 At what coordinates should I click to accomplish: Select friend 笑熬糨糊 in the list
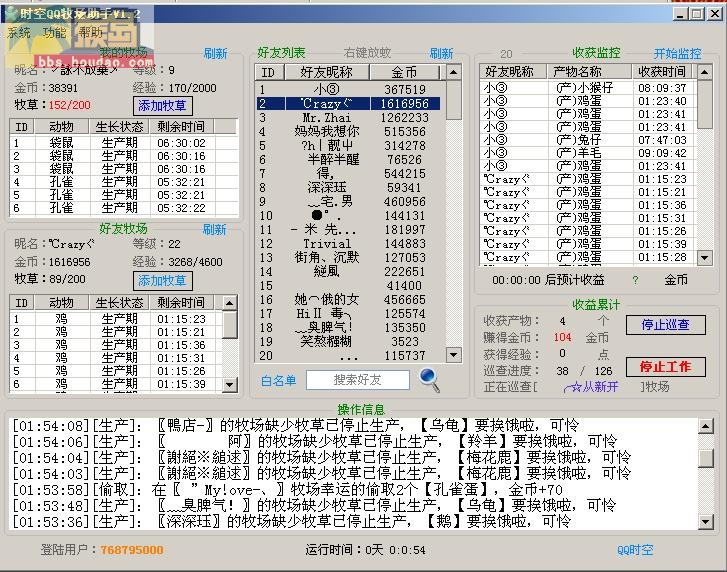(x=348, y=342)
